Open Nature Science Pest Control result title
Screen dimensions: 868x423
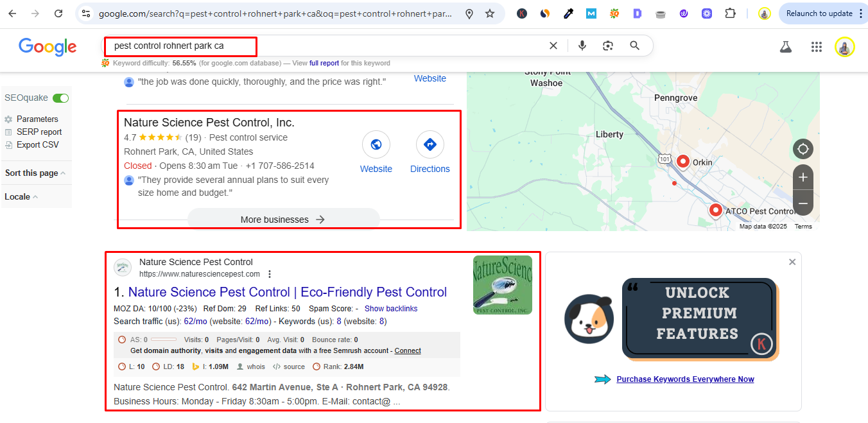tap(288, 293)
